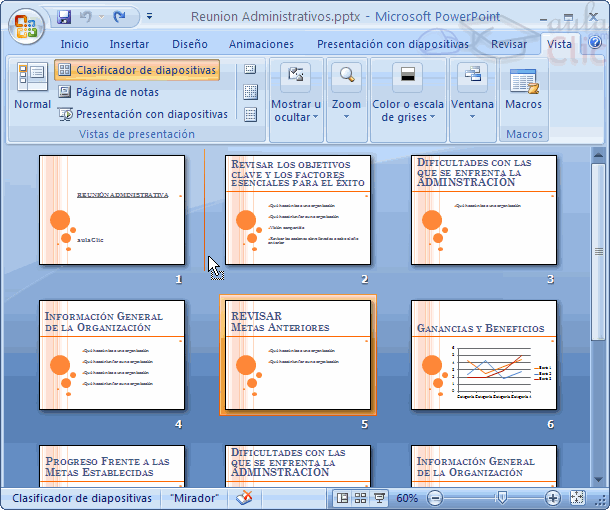Click the Macros group label
Screen dimensions: 610x510
point(524,134)
